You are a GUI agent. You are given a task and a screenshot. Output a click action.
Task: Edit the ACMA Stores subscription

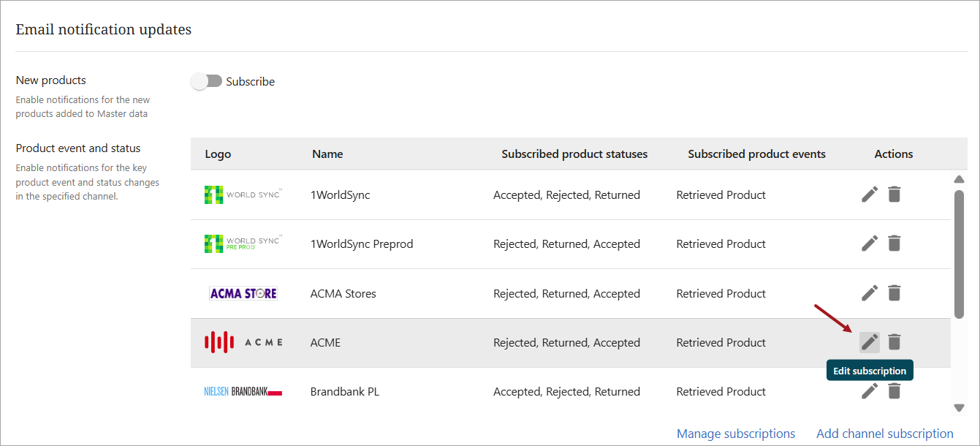[869, 293]
